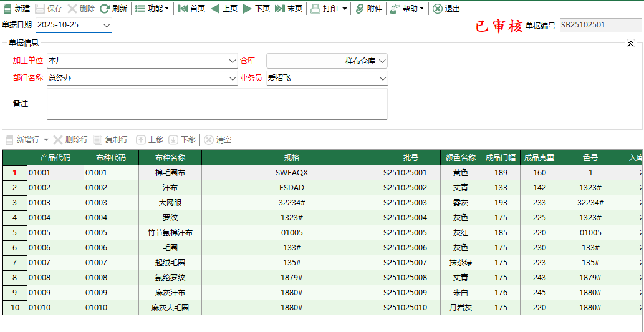
Task: Select row number 10 header
Action: [x=15, y=307]
